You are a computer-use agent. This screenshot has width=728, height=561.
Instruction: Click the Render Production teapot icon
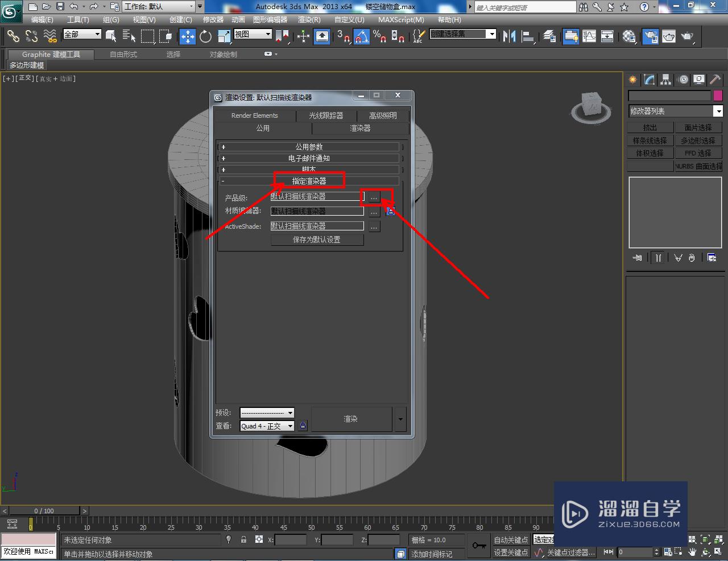tap(688, 36)
